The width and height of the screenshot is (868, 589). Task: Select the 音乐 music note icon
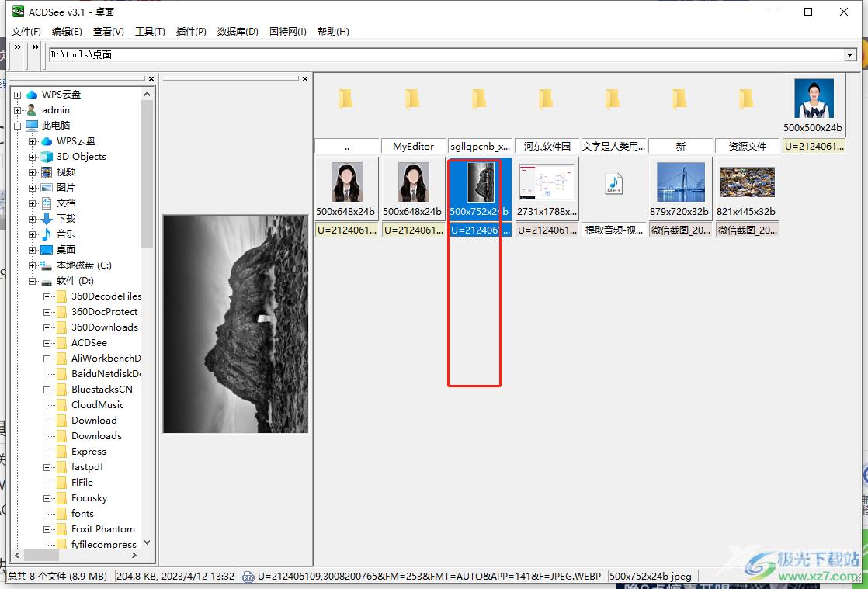click(47, 234)
